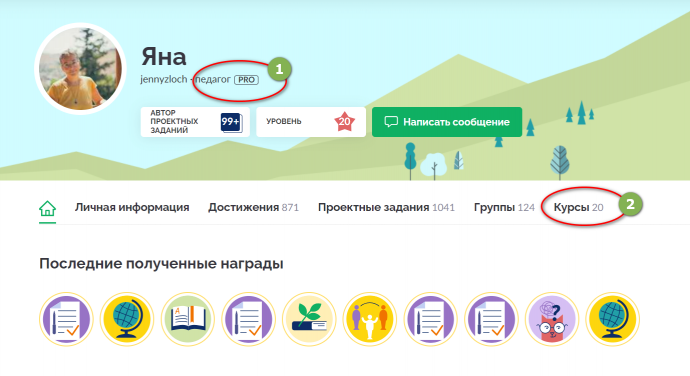Click the УРОВЕНЬ level button
The image size is (690, 376).
pyautogui.click(x=311, y=122)
